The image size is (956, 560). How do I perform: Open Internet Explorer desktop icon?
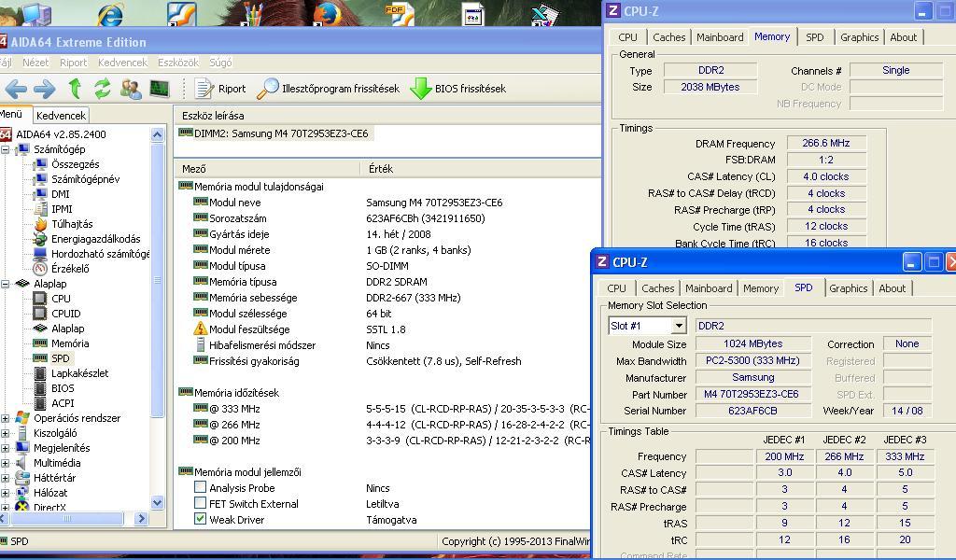coord(110,13)
